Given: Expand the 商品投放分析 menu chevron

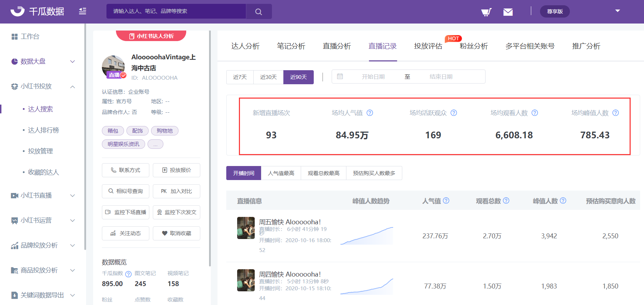Looking at the screenshot, I should click(73, 270).
